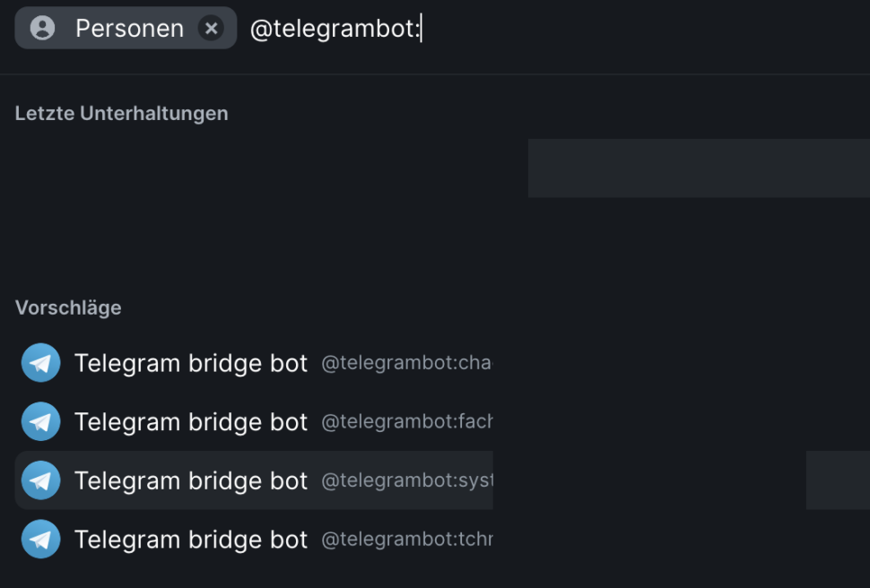Click the Personen filter chip label
Screen dimensions: 870x588
point(129,29)
